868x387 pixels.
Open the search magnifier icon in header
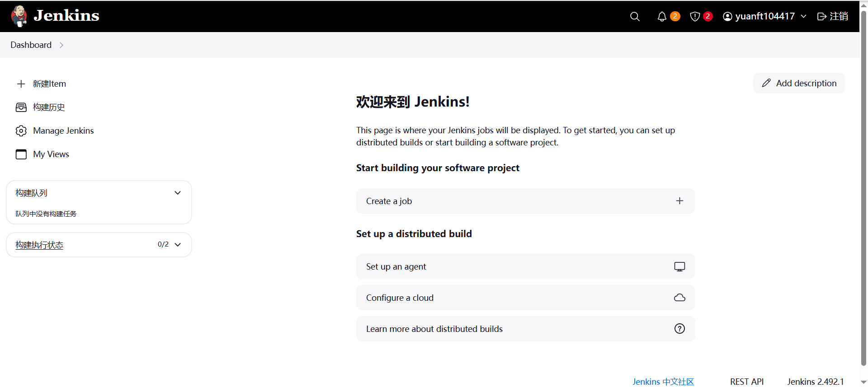tap(635, 17)
